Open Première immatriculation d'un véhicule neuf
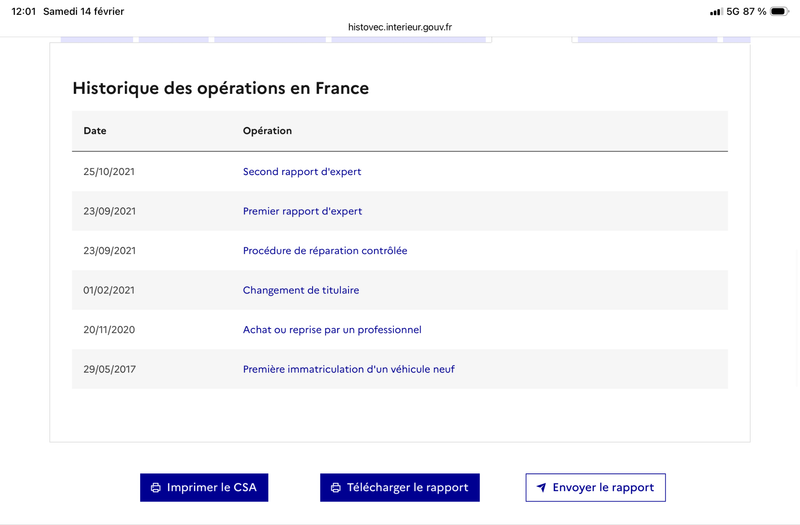Image resolution: width=800 pixels, height=525 pixels. (x=348, y=369)
